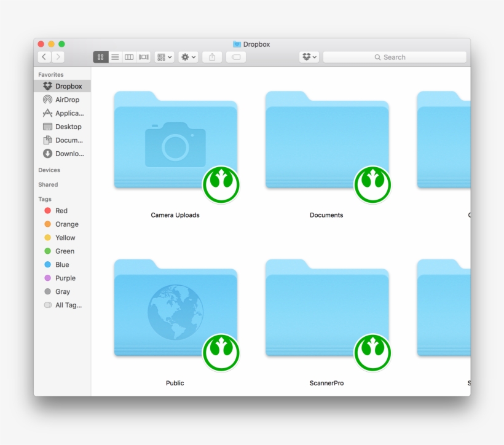504x445 pixels.
Task: Select the Green tag
Action: [x=62, y=251]
